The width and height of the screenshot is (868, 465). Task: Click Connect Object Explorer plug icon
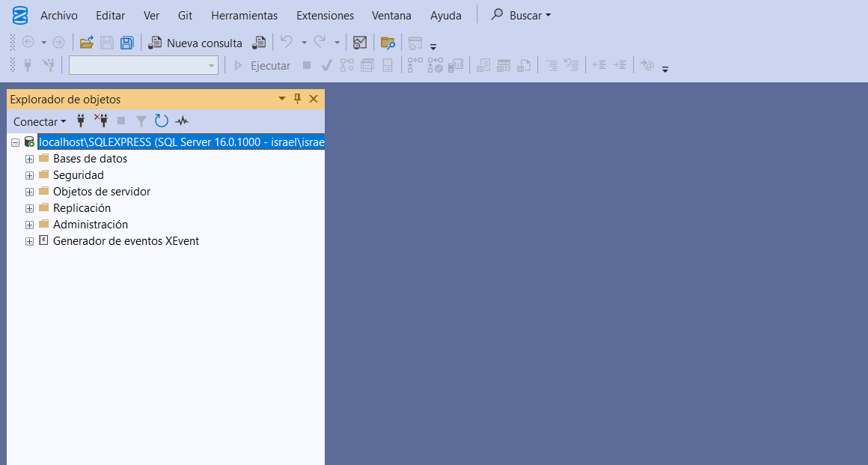[81, 121]
